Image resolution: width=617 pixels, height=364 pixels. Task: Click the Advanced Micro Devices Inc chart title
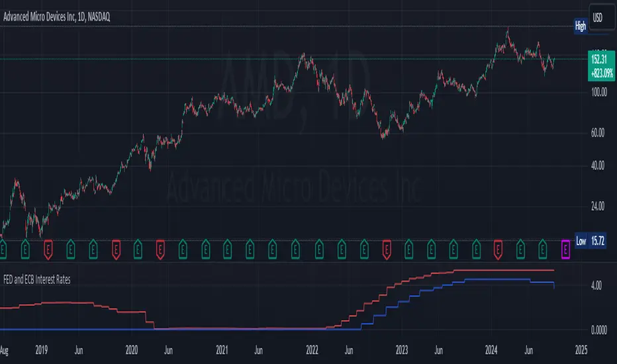(57, 17)
